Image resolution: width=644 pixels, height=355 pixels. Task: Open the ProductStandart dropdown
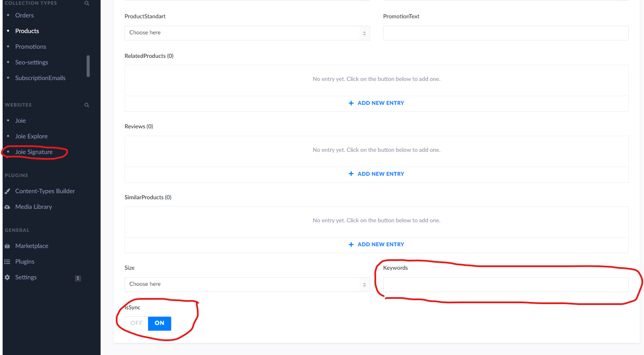pyautogui.click(x=247, y=33)
